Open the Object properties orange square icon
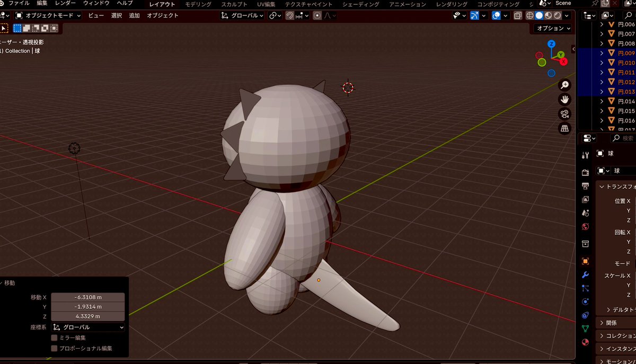Viewport: 636px width, 364px height. point(585,261)
